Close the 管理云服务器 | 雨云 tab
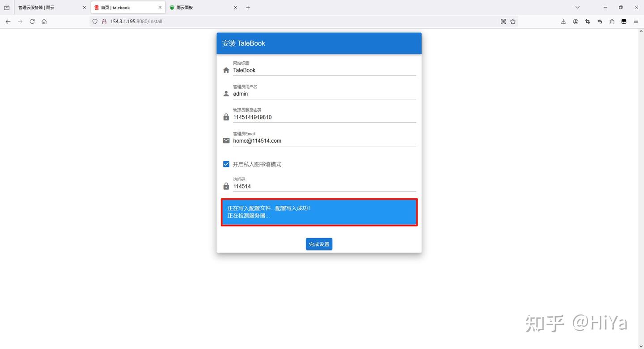Screen dimensions: 644x349 coord(85,8)
